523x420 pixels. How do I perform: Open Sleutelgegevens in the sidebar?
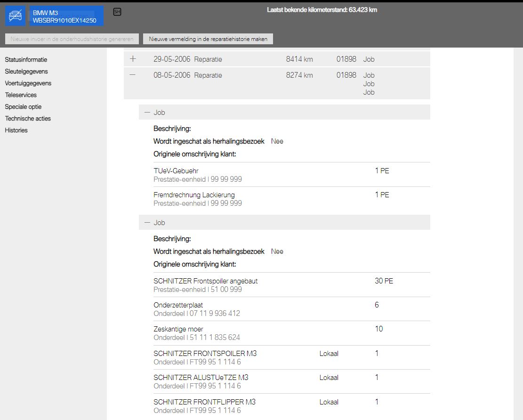(26, 72)
